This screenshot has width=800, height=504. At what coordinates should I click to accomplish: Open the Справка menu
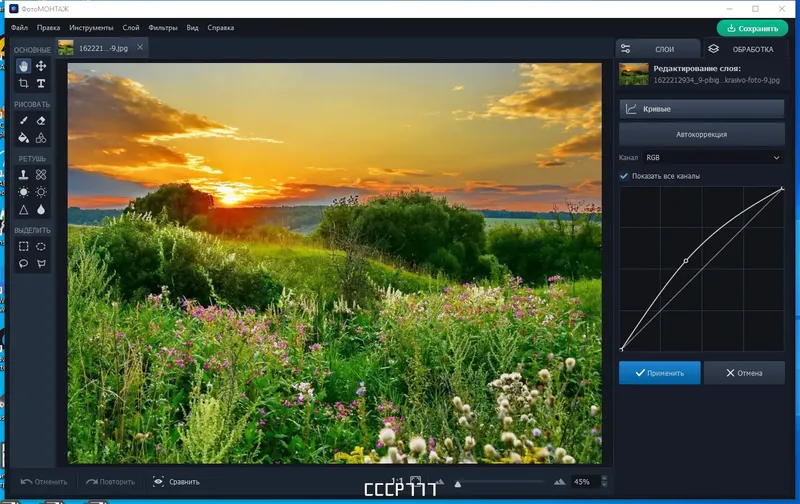pos(220,28)
